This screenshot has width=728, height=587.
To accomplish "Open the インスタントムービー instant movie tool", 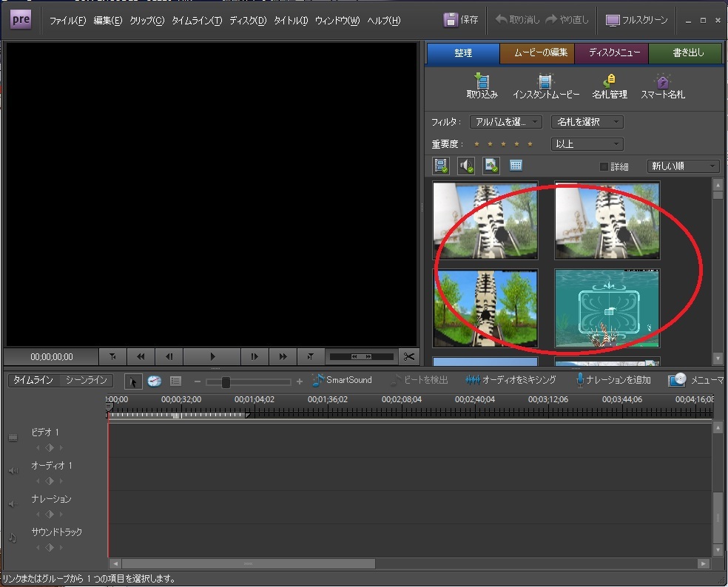I will coord(545,81).
